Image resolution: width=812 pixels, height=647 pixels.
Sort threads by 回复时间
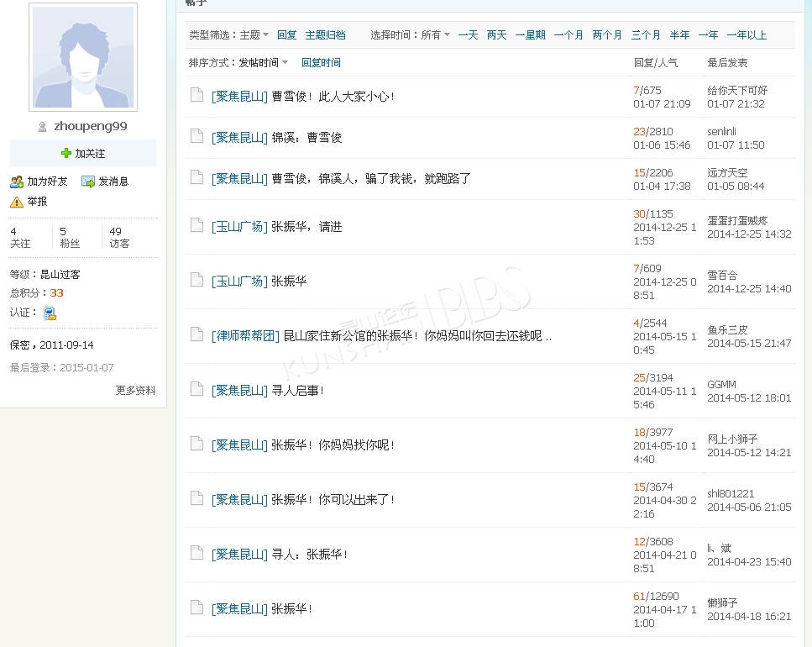[x=321, y=63]
